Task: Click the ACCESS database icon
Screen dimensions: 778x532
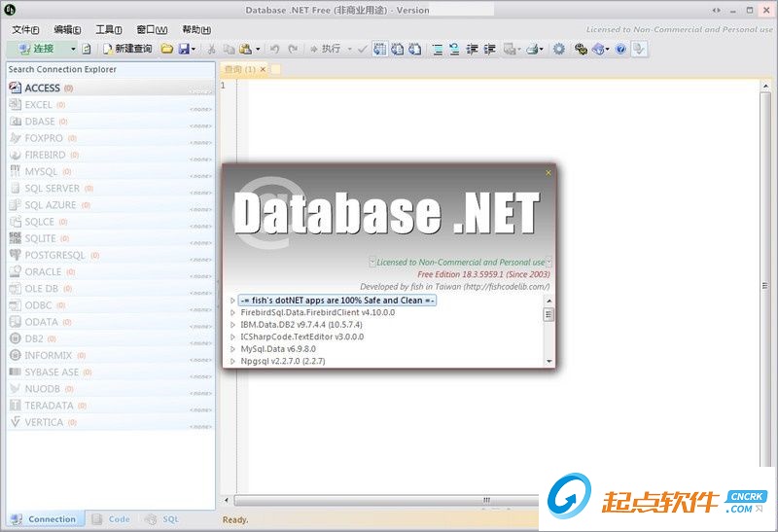Action: pos(16,88)
